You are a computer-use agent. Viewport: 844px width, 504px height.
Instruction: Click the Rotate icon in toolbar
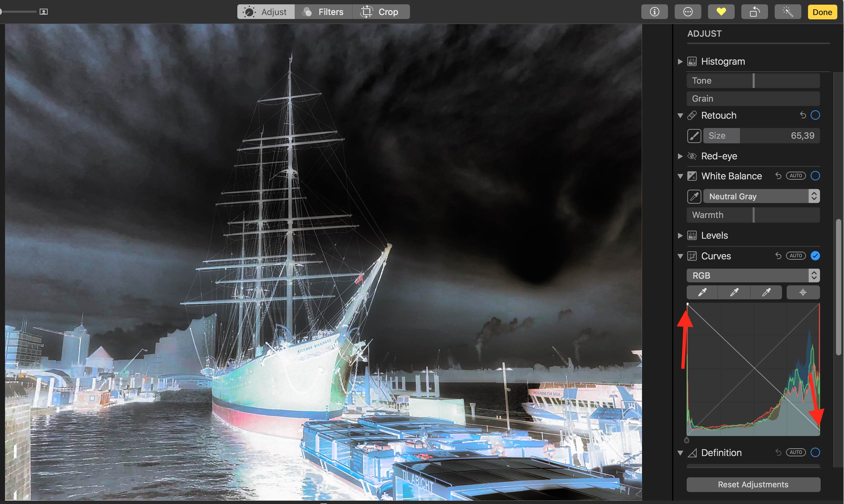click(x=754, y=12)
